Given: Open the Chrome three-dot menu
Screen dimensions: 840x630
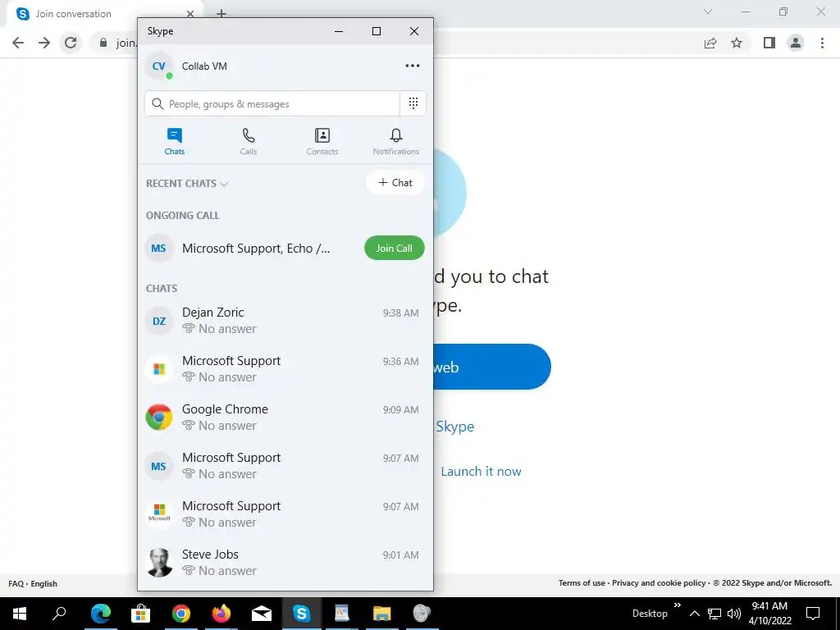Looking at the screenshot, I should click(822, 43).
